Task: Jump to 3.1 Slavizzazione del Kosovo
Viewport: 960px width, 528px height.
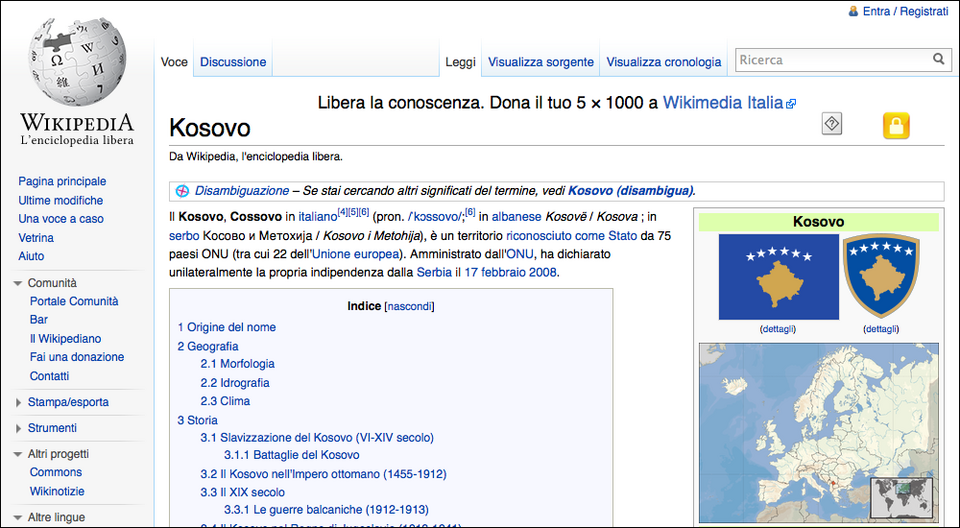Action: coord(317,437)
